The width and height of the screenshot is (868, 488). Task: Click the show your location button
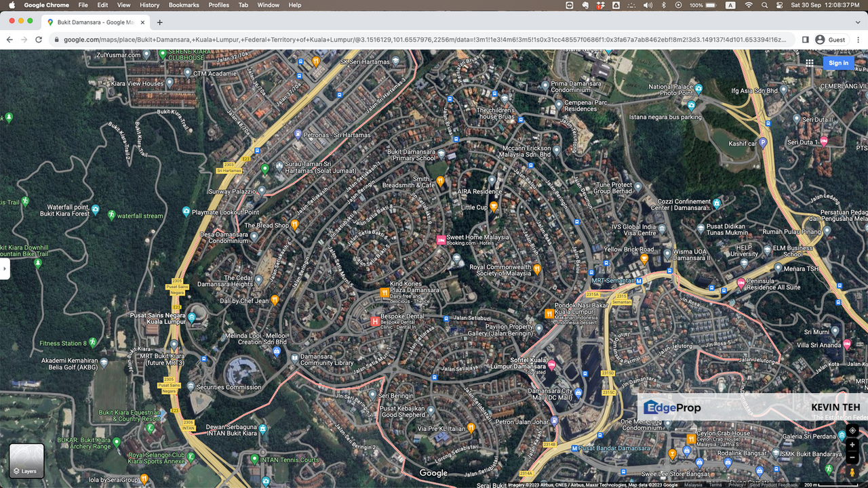pos(852,430)
